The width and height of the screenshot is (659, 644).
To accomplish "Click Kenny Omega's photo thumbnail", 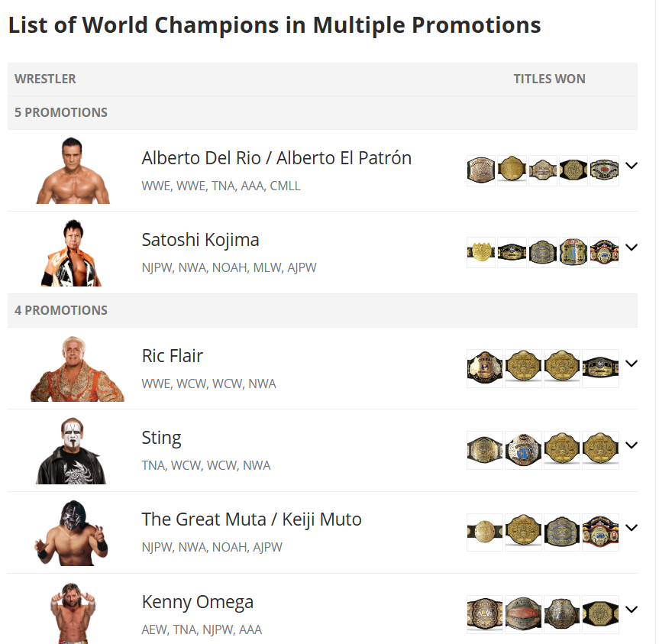I will (x=71, y=613).
